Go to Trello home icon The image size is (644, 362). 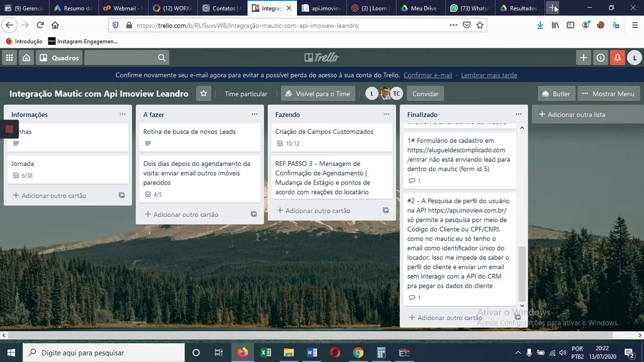pos(26,58)
